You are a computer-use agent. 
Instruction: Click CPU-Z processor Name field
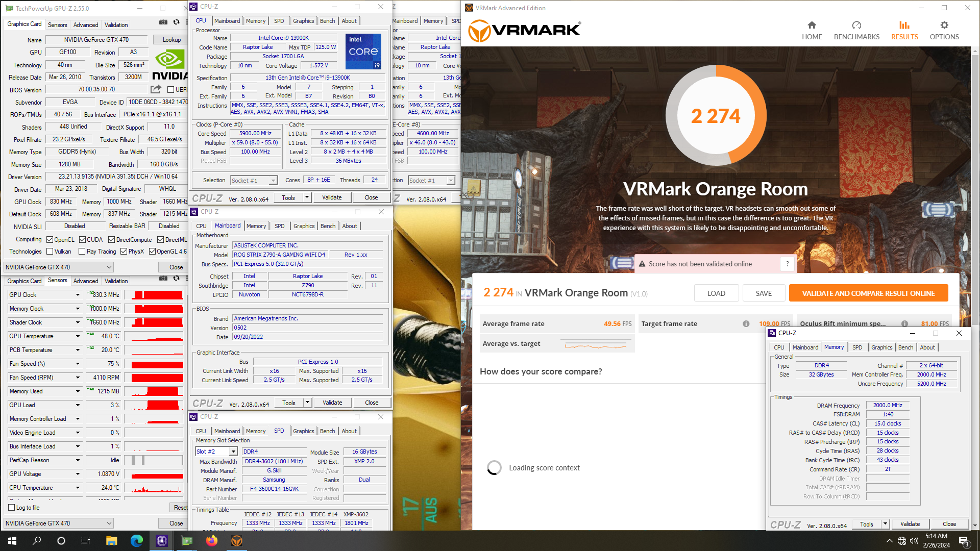(283, 38)
